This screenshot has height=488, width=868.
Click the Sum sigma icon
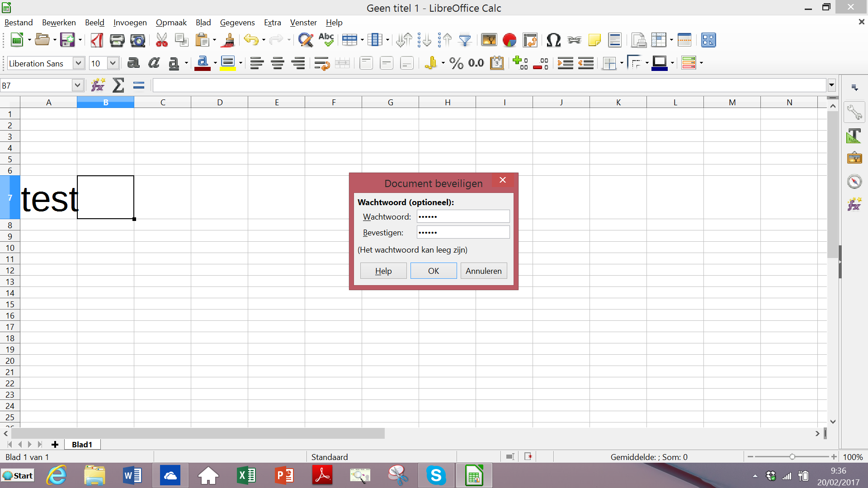coord(118,85)
